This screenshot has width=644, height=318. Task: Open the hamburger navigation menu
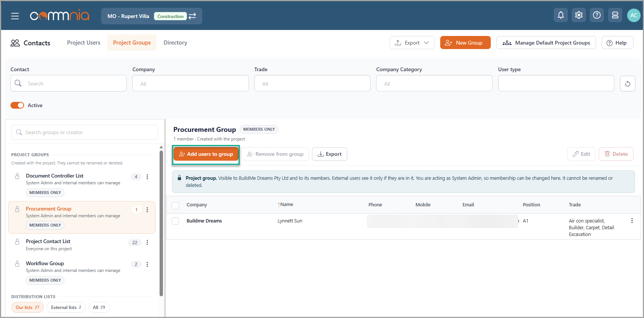15,16
